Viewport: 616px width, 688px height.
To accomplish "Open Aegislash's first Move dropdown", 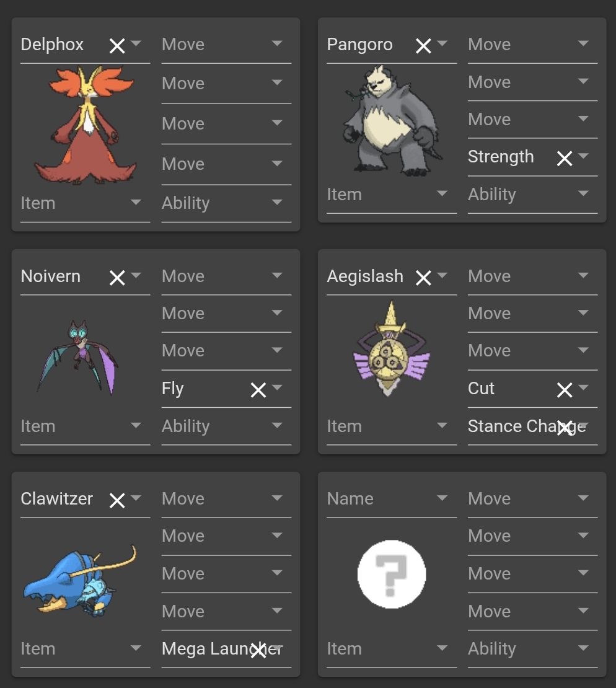I will click(x=532, y=276).
